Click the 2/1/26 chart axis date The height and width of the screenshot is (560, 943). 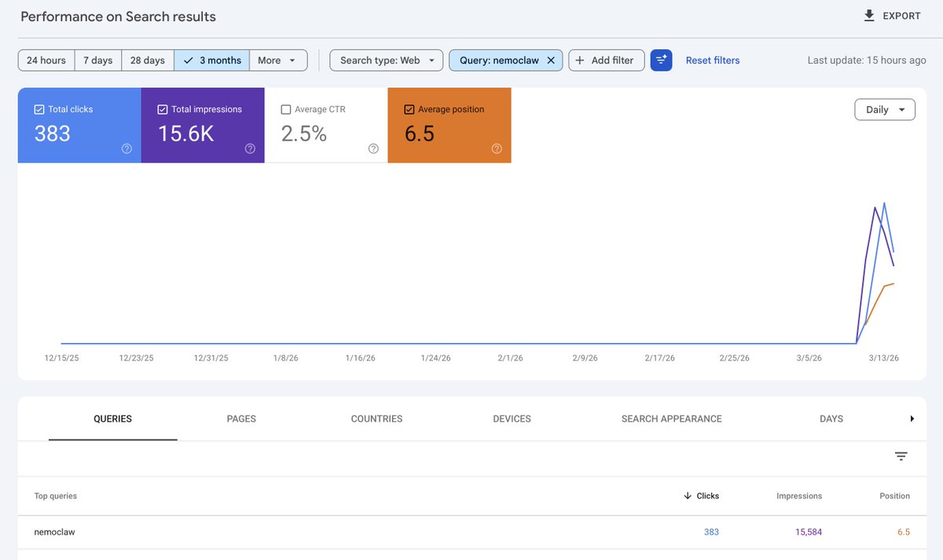click(x=510, y=358)
